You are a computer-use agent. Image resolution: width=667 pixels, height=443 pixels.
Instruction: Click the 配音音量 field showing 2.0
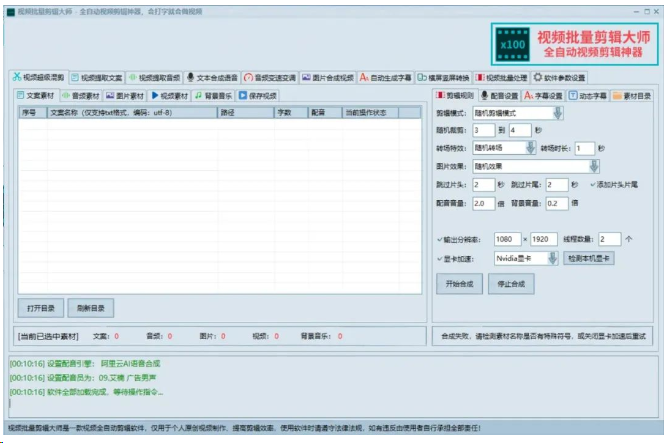click(x=484, y=203)
